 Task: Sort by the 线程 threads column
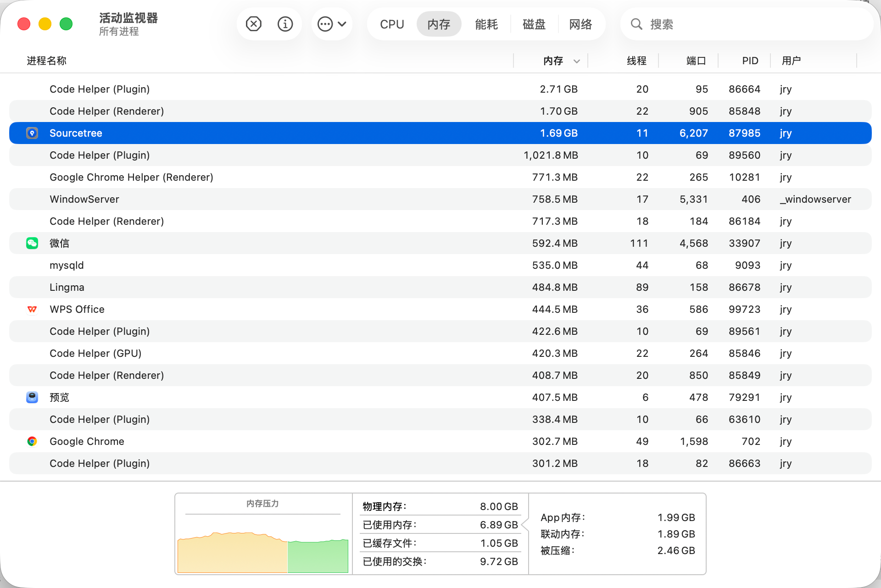pos(636,61)
